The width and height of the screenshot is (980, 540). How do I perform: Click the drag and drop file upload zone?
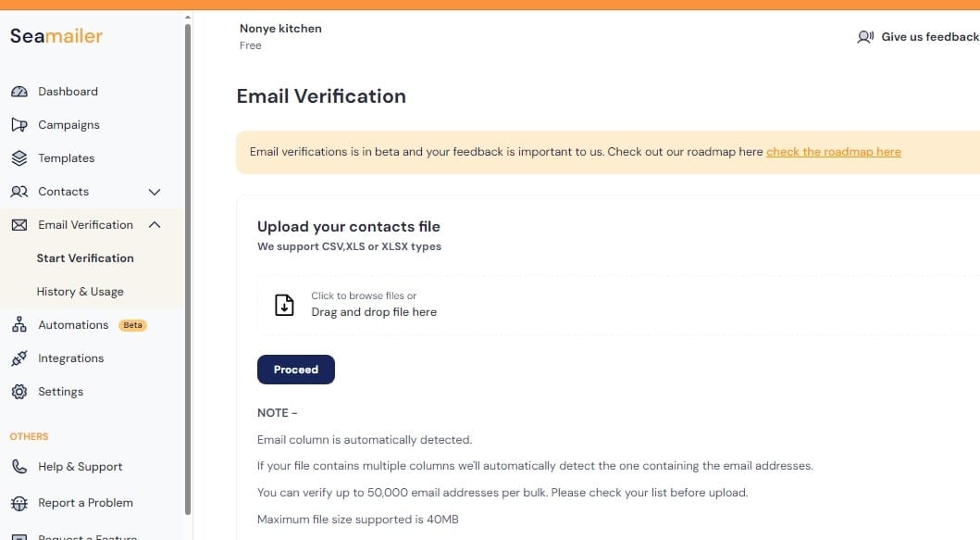click(619, 305)
